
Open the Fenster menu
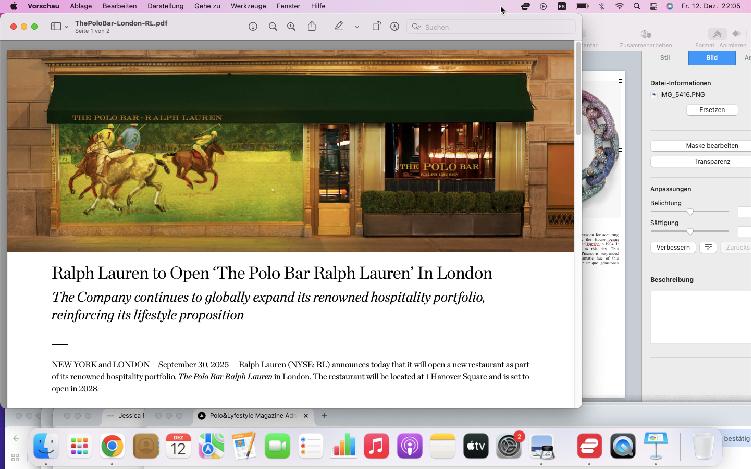click(x=288, y=6)
